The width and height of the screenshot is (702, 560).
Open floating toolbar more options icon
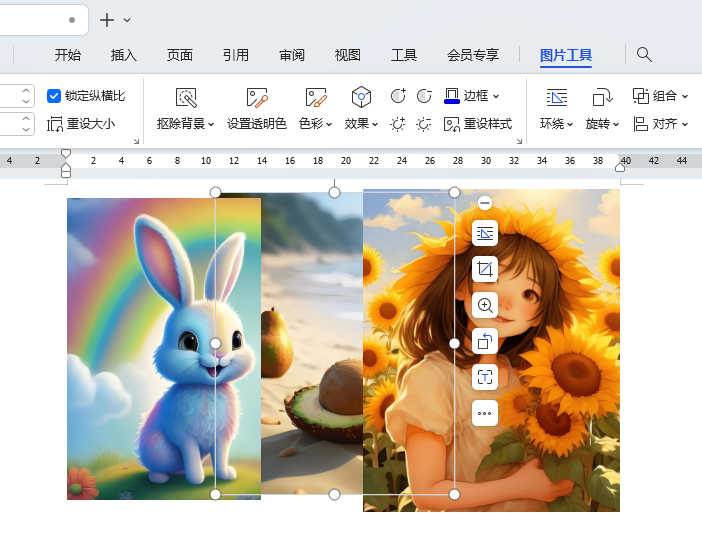point(485,413)
